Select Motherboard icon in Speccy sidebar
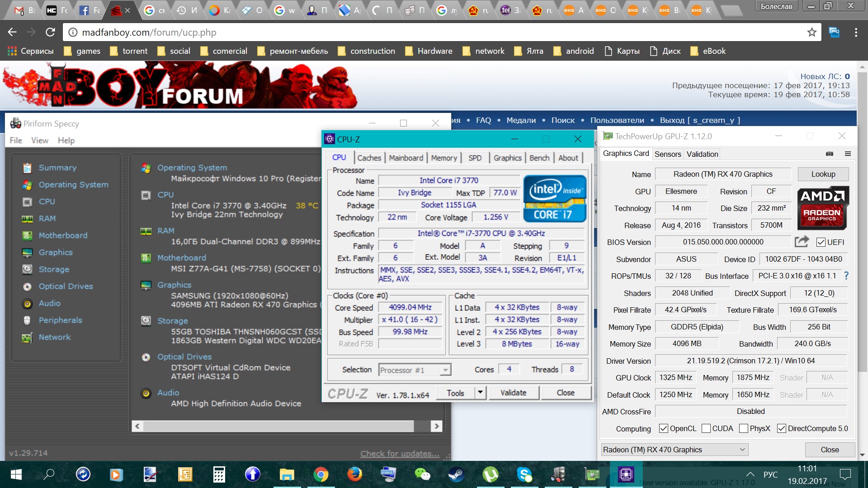This screenshot has height=488, width=868. point(28,235)
